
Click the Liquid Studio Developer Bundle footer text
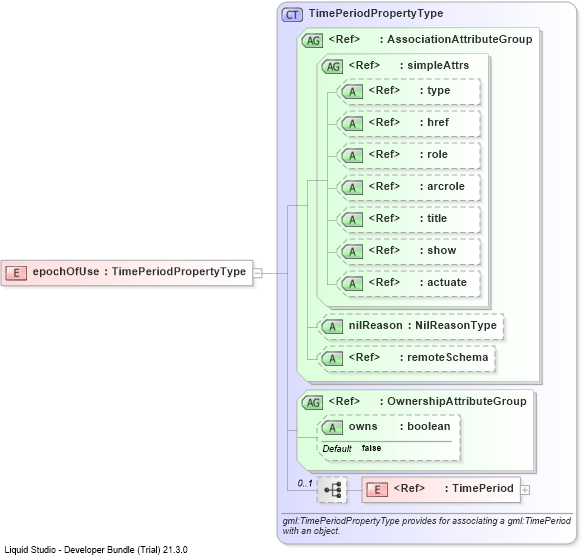pos(96,549)
